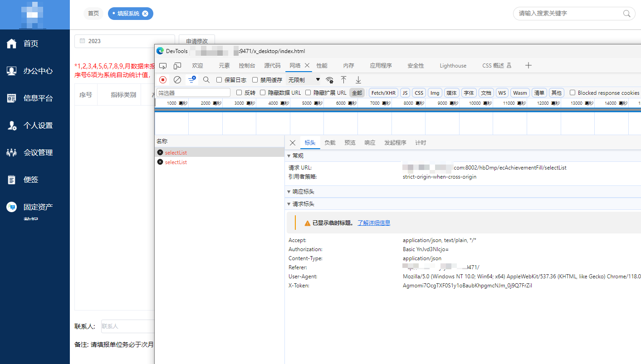Click the export HAR down-arrow icon
The image size is (641, 364).
tap(358, 80)
